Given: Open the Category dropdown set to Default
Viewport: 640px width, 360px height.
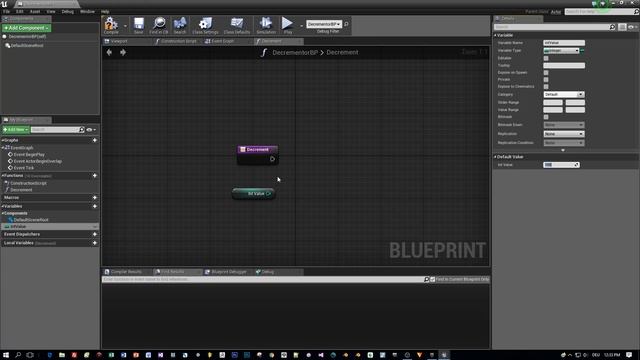Looking at the screenshot, I should coord(564,94).
